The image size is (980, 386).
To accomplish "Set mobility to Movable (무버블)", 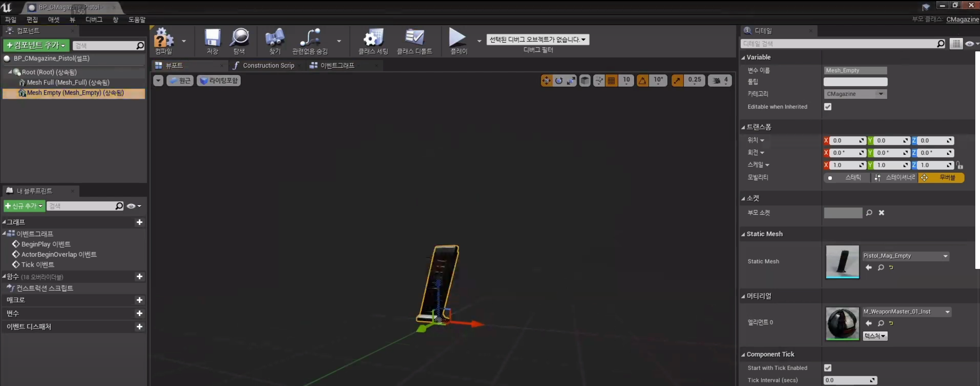I will (x=941, y=177).
